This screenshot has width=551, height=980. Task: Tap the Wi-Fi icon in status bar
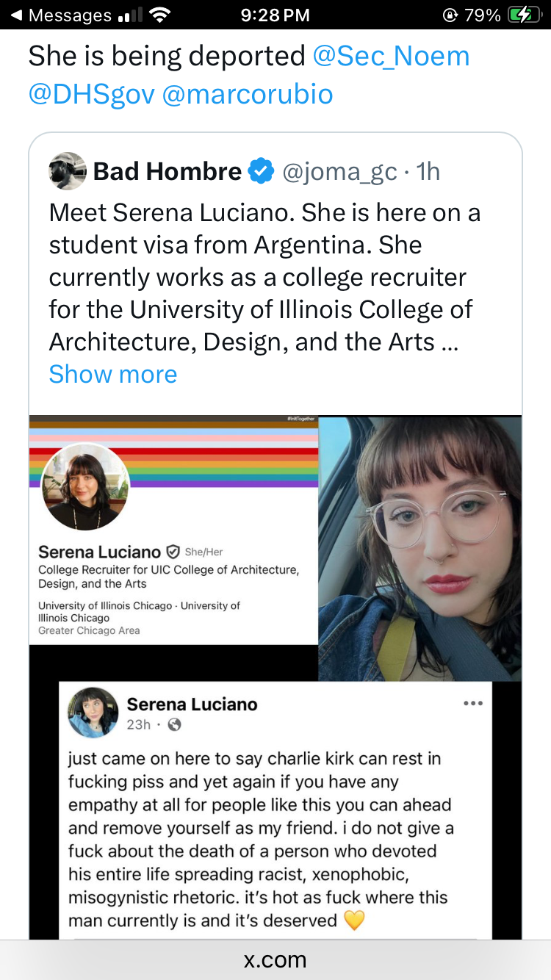[159, 15]
